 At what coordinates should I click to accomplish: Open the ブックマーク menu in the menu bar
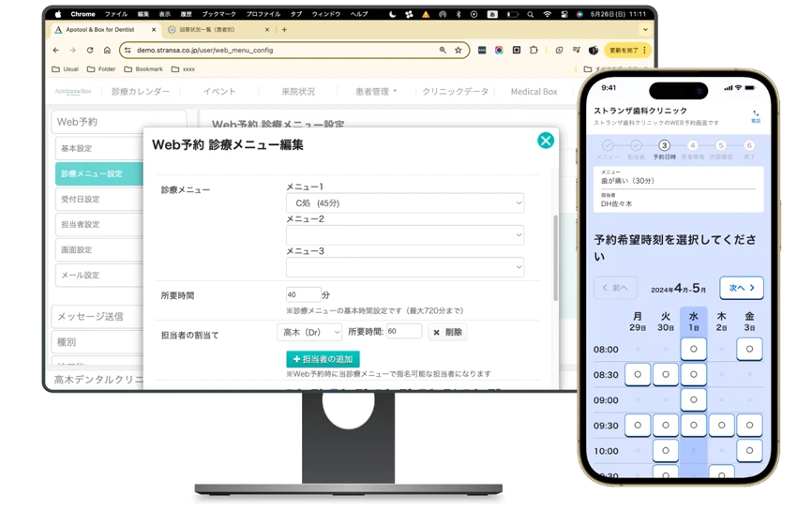point(218,14)
